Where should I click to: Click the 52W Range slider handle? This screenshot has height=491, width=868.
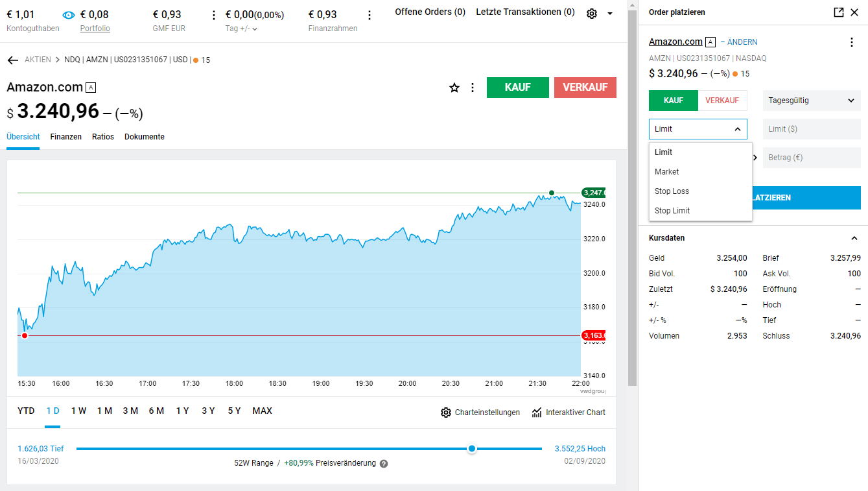coord(472,449)
